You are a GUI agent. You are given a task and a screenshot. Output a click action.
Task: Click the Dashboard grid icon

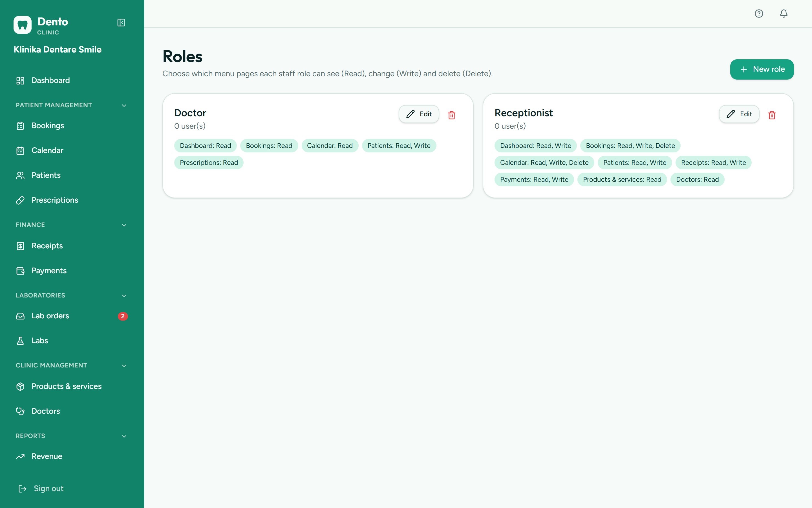point(20,81)
